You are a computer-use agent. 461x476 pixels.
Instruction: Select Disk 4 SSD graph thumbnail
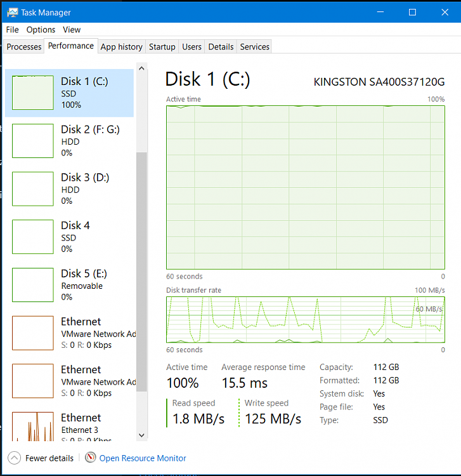(33, 237)
